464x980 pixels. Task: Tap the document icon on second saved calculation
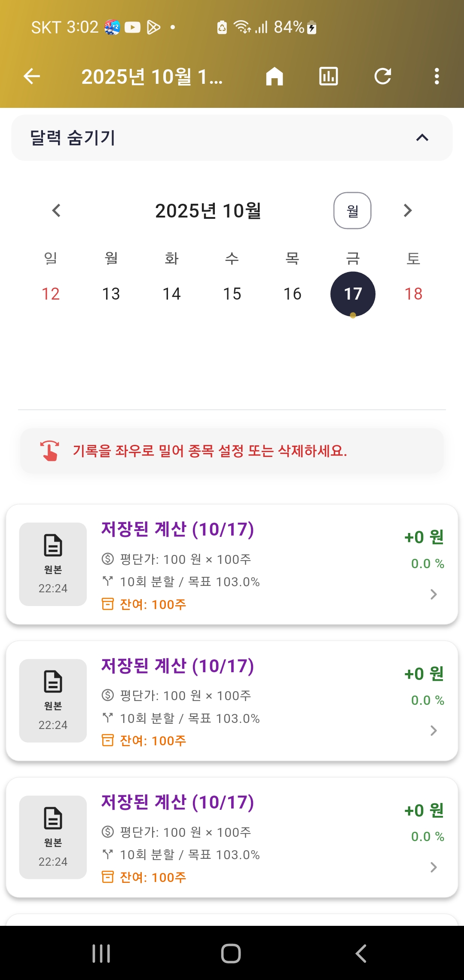point(53,682)
